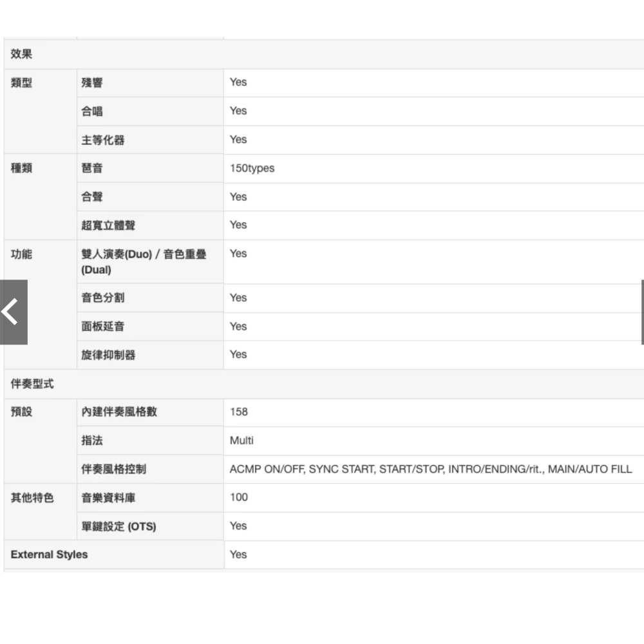This screenshot has height=644, width=644.
Task: Select the 殘響 row label
Action: coord(91,83)
